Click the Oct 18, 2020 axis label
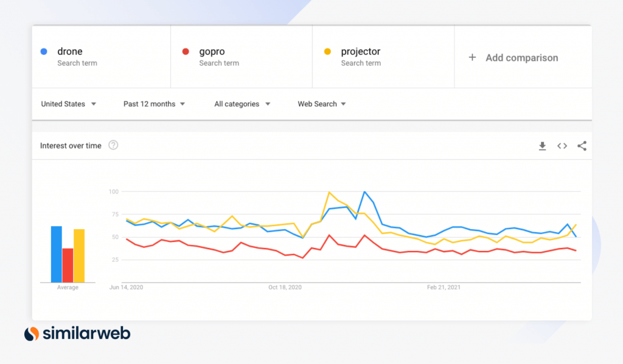Viewport: 623px width, 364px height. [285, 287]
